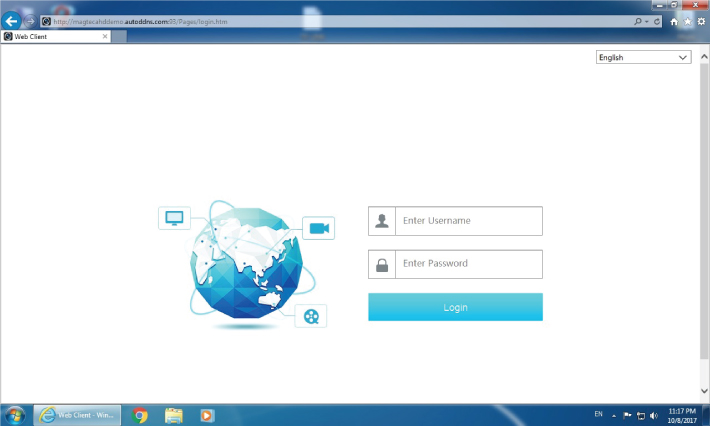Switch to the Web Client tab
The image size is (710, 426).
56,36
